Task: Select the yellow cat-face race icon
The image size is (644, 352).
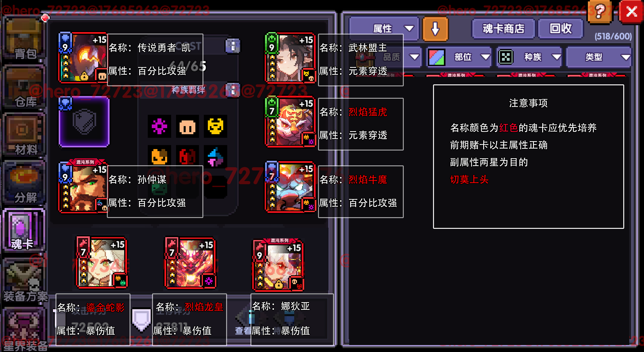Action: [215, 126]
